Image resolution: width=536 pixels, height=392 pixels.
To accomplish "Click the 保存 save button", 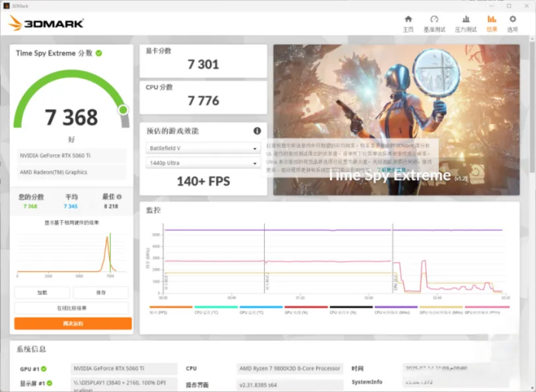I will coord(101,293).
